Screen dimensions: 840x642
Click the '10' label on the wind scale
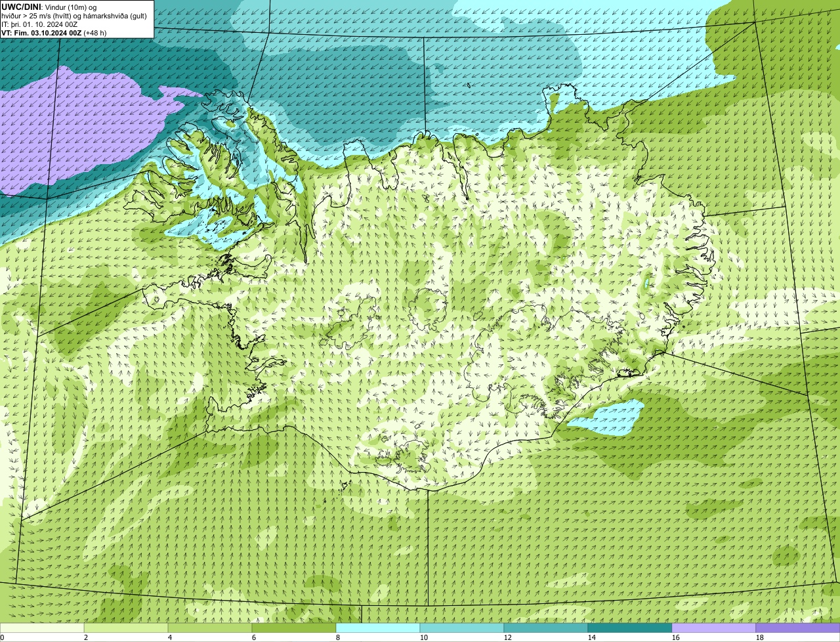coord(424,637)
